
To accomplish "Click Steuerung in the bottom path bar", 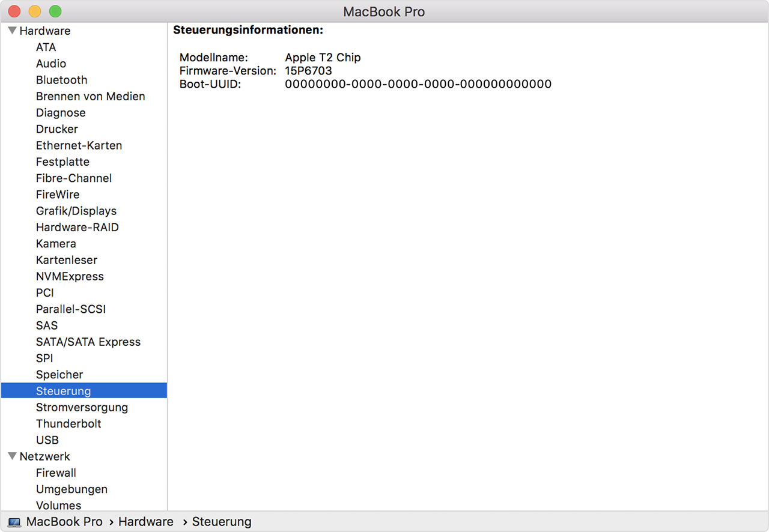I will click(221, 522).
